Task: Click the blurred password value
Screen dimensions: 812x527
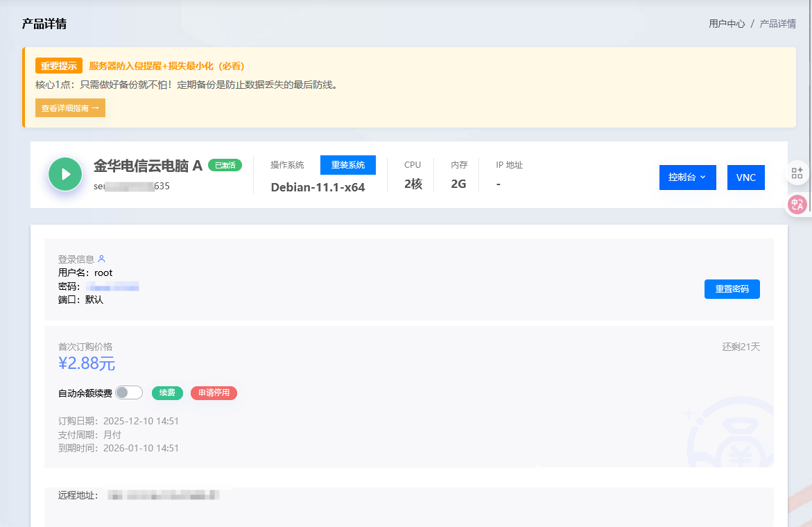Action: coord(113,286)
